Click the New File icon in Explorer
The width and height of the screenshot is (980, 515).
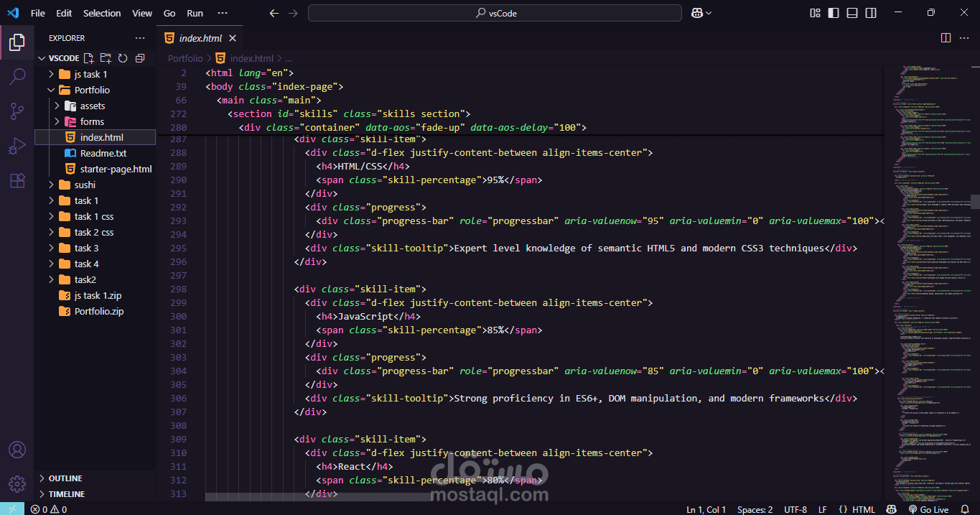88,58
